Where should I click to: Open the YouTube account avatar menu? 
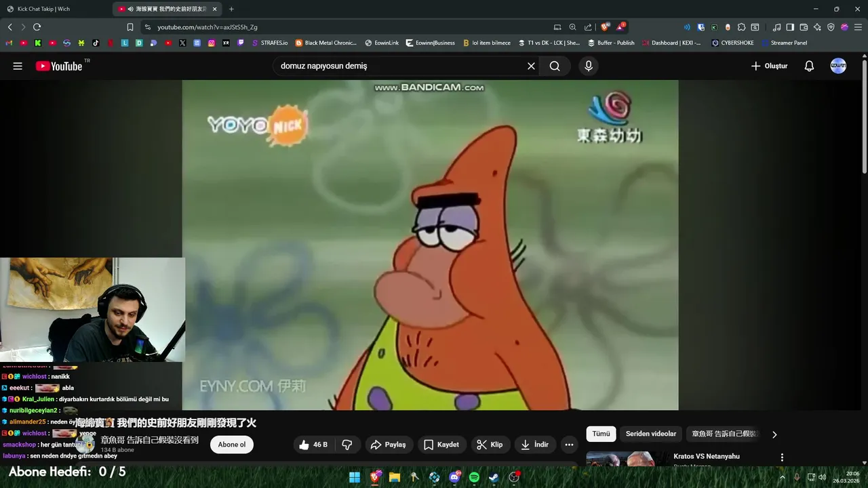pyautogui.click(x=838, y=66)
